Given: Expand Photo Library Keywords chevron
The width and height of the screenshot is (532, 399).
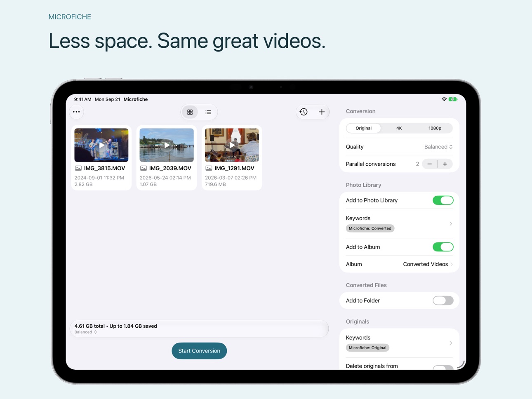Looking at the screenshot, I should coord(451,224).
